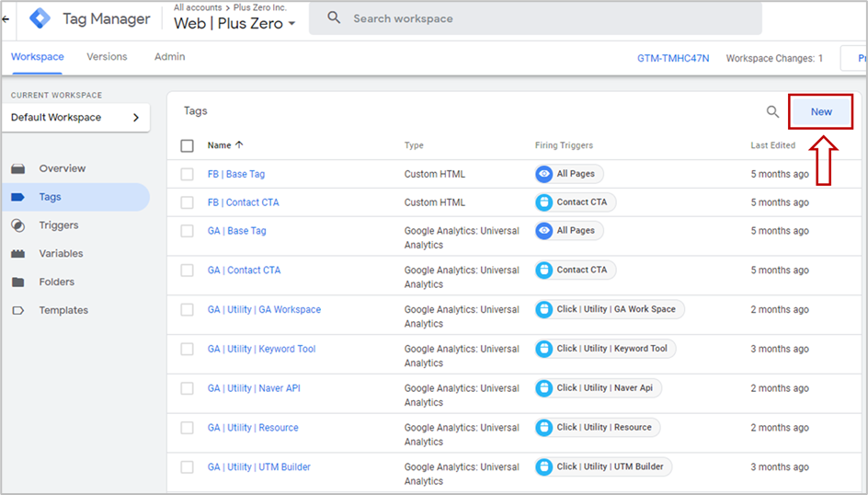This screenshot has width=868, height=495.
Task: Check the GA | Utility | Keyword Tool checkbox
Action: click(x=187, y=349)
